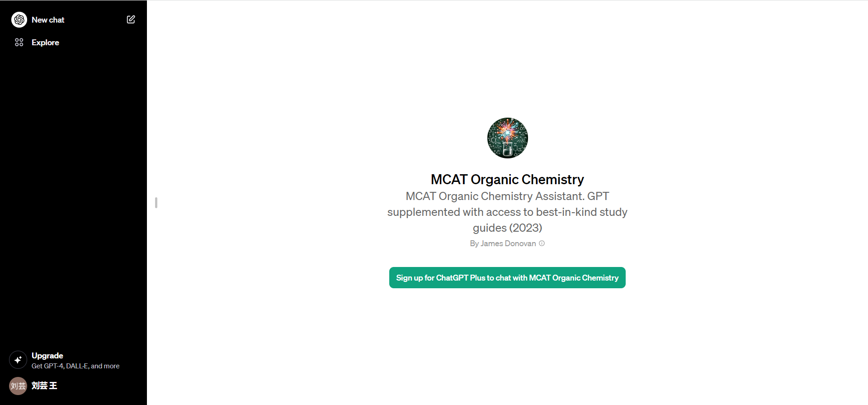Click the user profile avatar
Screen dimensions: 868x405
pos(18,386)
